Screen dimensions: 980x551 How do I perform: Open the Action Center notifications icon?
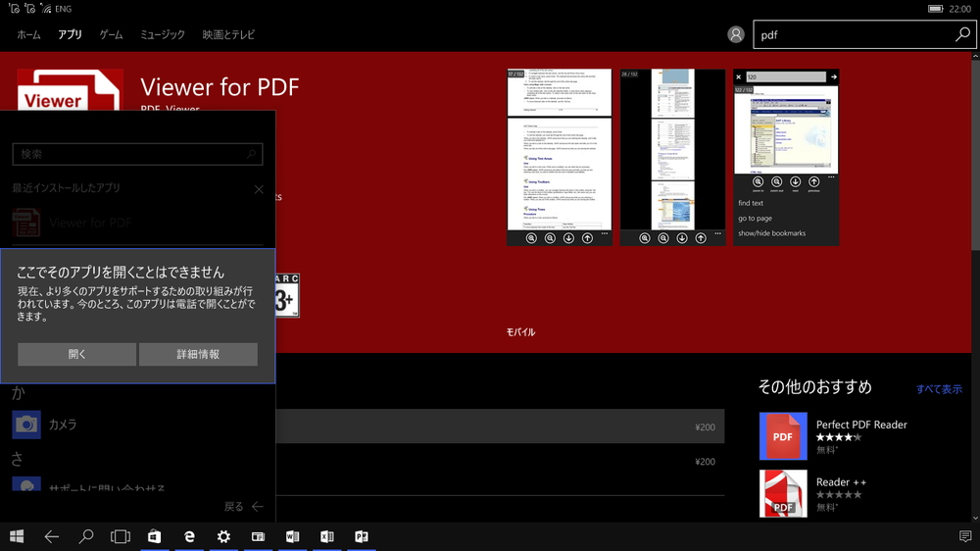pos(965,536)
